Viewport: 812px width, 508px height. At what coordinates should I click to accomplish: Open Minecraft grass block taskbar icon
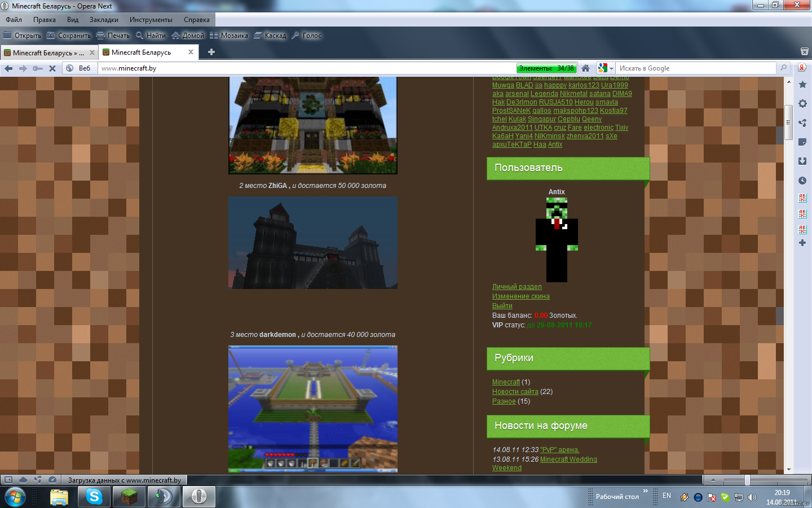coord(129,497)
